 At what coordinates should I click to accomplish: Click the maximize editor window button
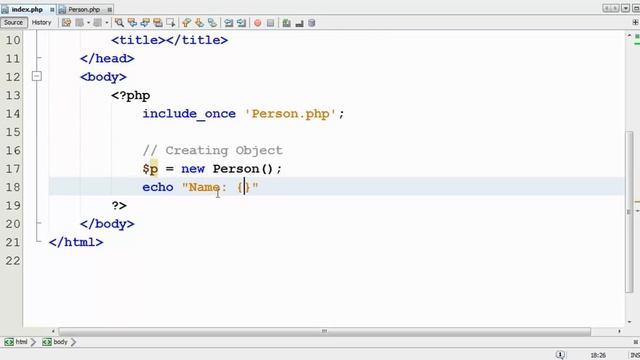(x=636, y=8)
